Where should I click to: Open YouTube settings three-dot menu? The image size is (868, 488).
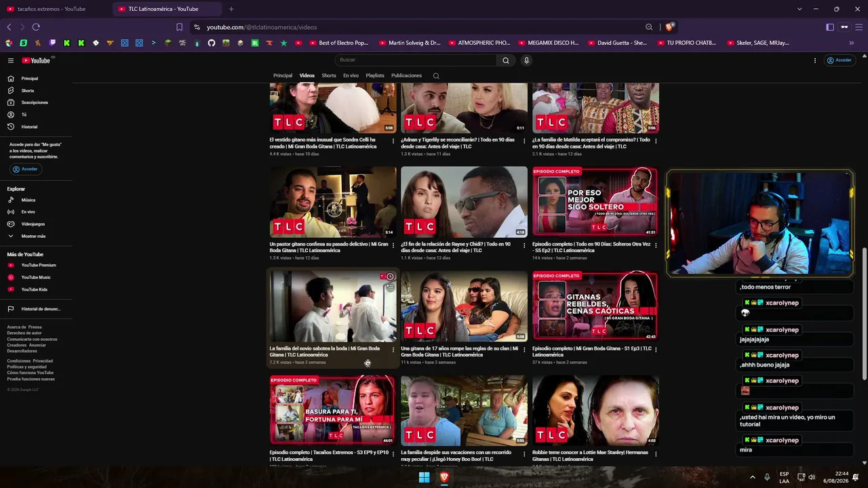pos(815,60)
